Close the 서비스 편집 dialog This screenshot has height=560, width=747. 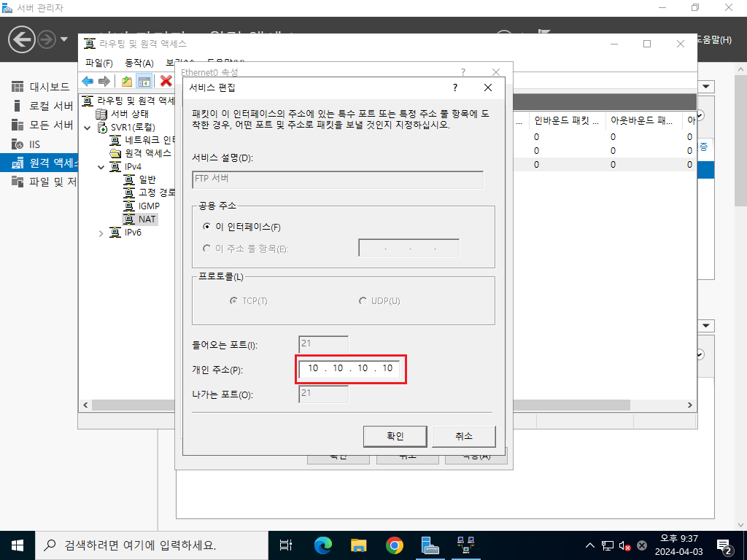click(x=488, y=87)
